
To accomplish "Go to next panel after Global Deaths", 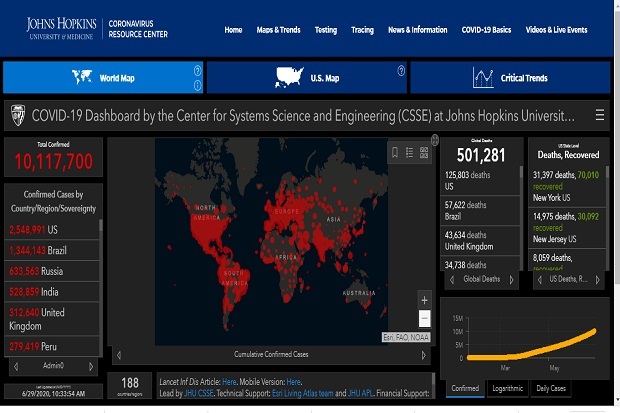I will click(511, 280).
